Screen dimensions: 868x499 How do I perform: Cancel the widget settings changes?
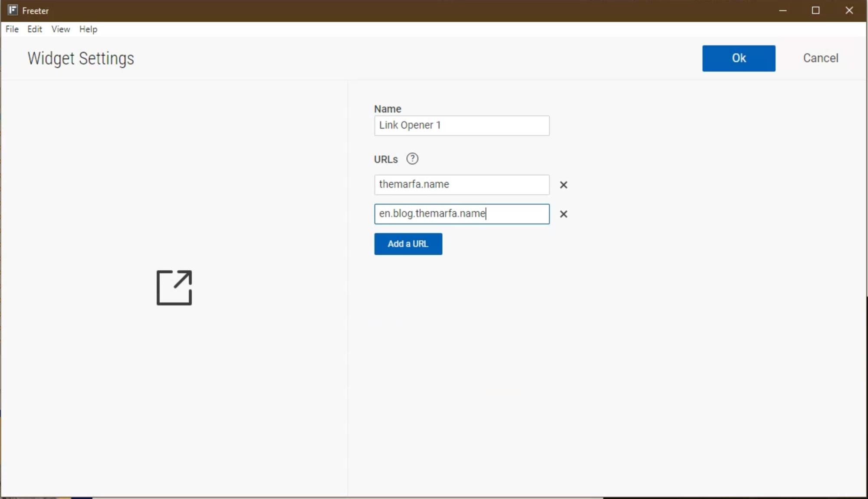click(820, 58)
